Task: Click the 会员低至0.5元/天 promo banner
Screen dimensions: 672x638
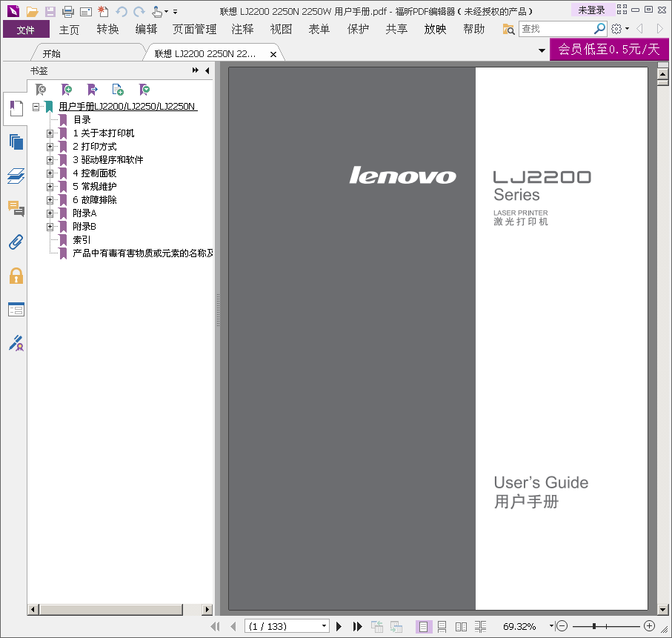Action: [x=609, y=50]
